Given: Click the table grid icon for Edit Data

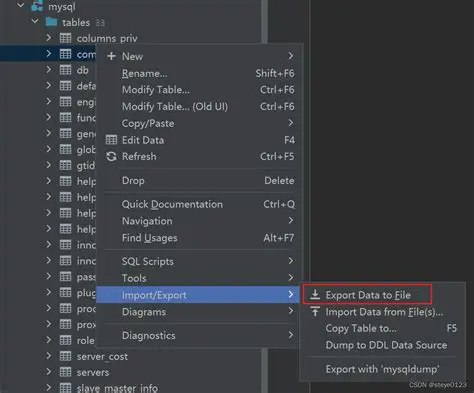Looking at the screenshot, I should coord(111,140).
